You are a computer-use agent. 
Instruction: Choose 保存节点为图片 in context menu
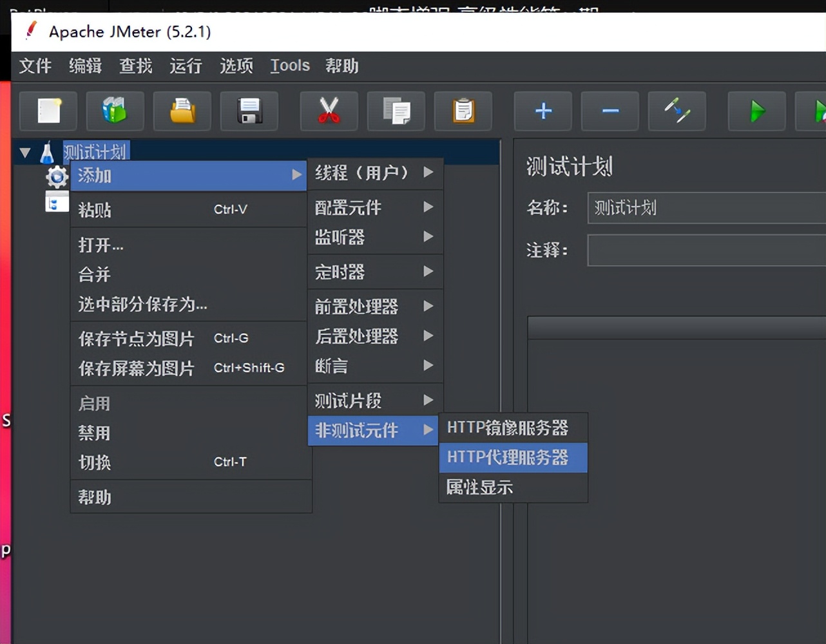[189, 339]
